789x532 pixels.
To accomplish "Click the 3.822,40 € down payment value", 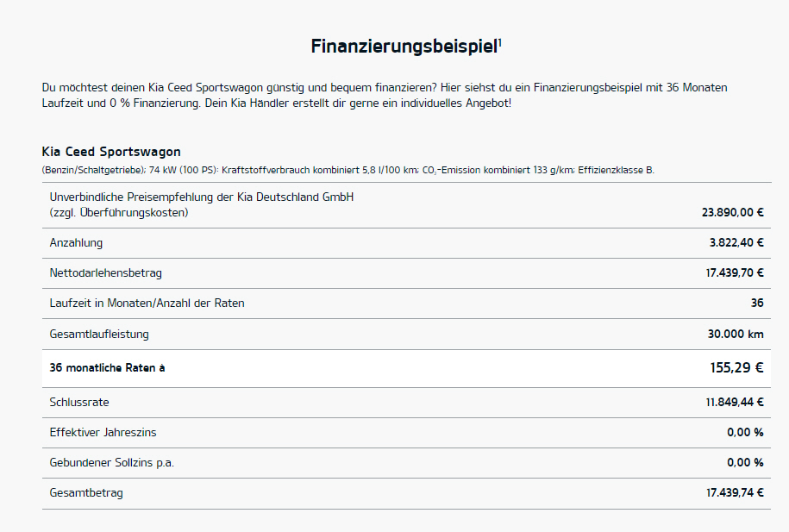I will click(736, 242).
